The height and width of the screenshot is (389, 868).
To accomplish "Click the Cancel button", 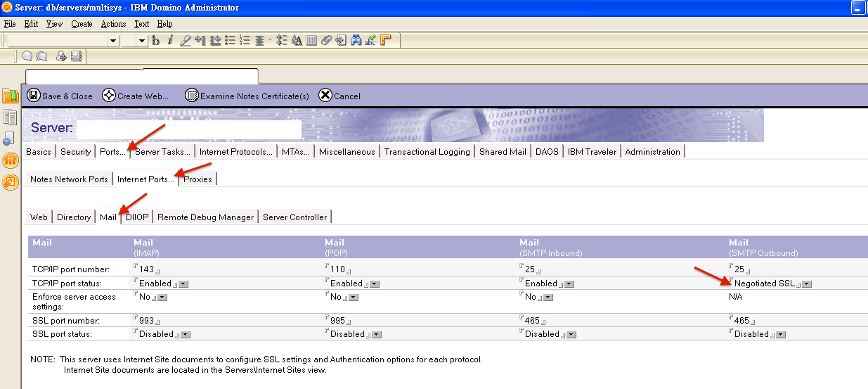I will point(339,96).
